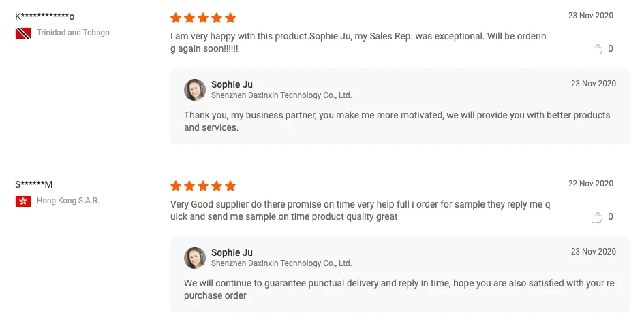The image size is (644, 328).
Task: Click the Hong Kong S.A.R. flag icon
Action: 23,201
